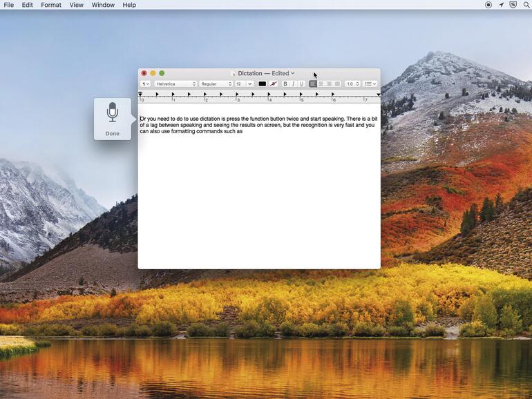
Task: Click after "such as" in the text
Action: (243, 131)
